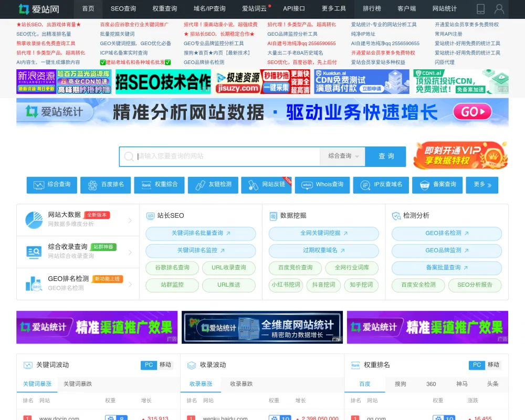The height and width of the screenshot is (420, 525).
Task: Expand the GEO排名检测 row chevron
Action: coord(130,285)
